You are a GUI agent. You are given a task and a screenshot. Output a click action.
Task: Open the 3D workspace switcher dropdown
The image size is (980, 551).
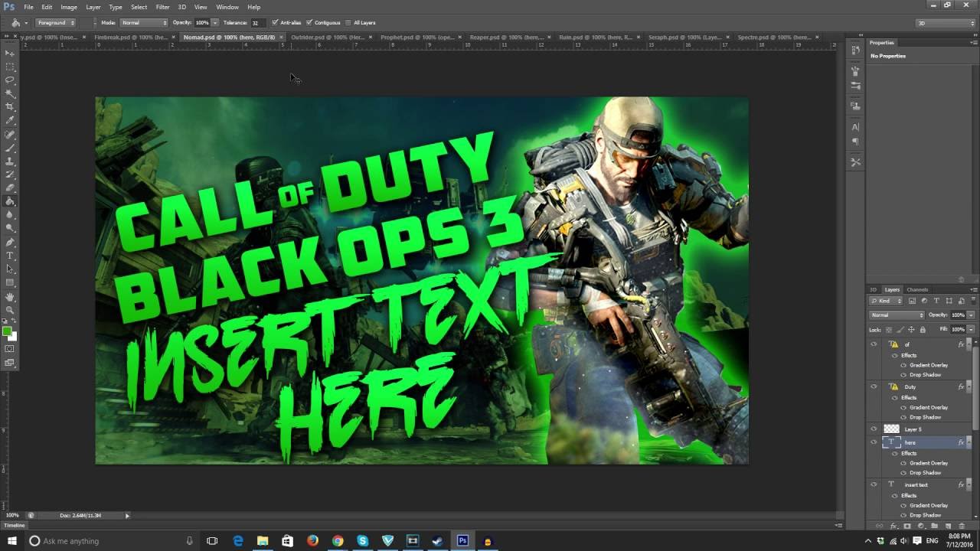(x=944, y=23)
